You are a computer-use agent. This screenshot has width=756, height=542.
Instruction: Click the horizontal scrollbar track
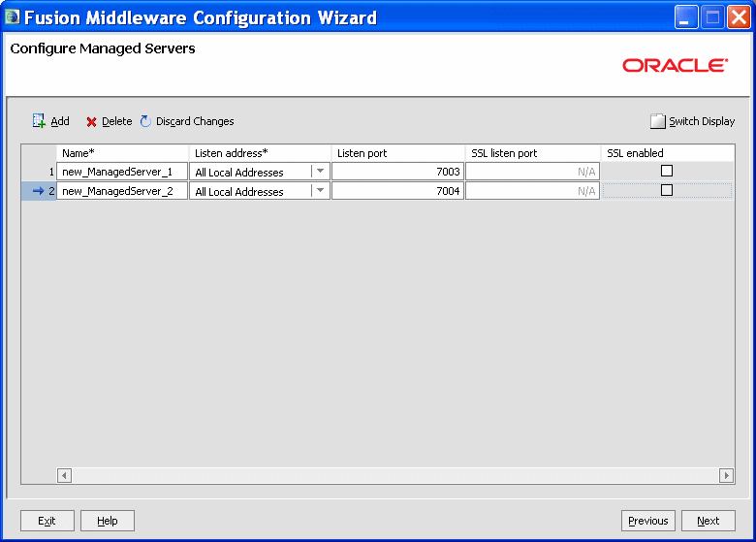coord(395,475)
